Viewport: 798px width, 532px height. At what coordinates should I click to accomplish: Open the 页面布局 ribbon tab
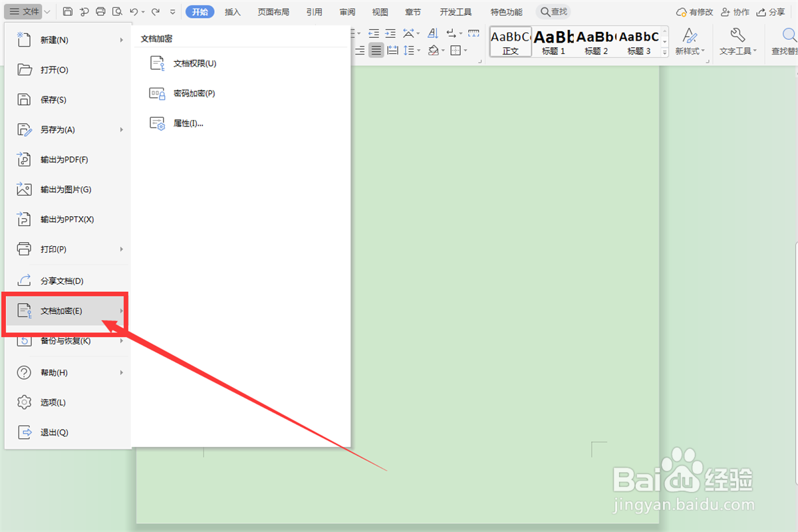click(x=273, y=12)
